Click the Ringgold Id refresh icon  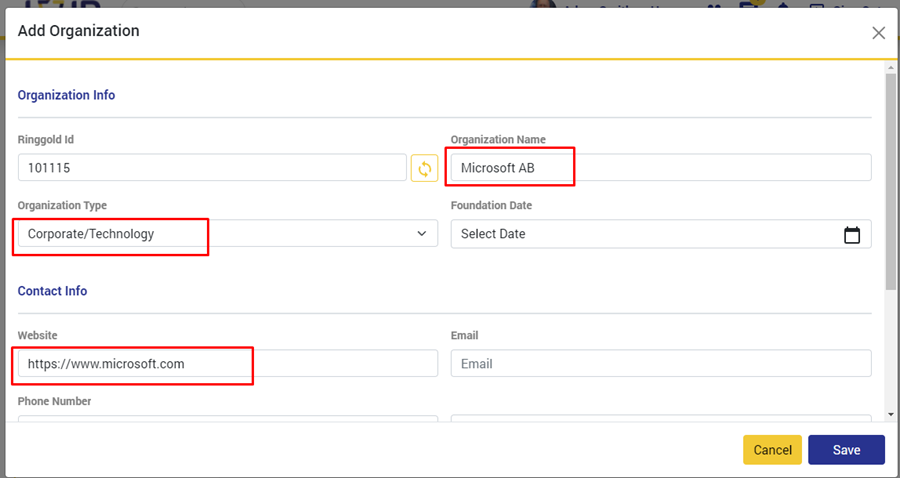[x=424, y=168]
